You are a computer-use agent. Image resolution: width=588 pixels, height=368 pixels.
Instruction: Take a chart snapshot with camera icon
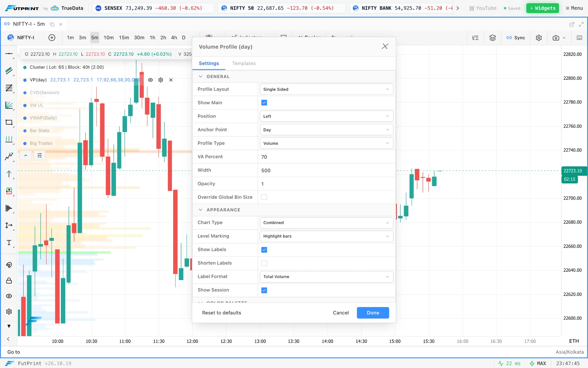pos(556,38)
